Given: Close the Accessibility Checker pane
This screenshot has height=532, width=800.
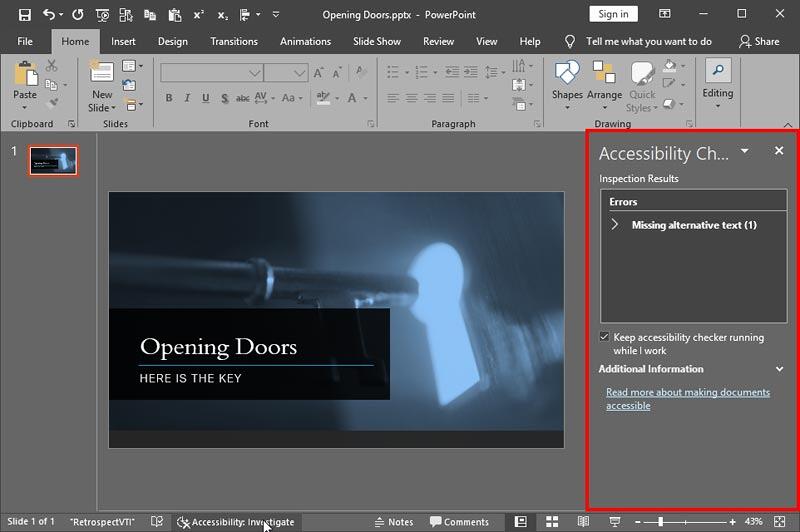Looking at the screenshot, I should click(779, 150).
